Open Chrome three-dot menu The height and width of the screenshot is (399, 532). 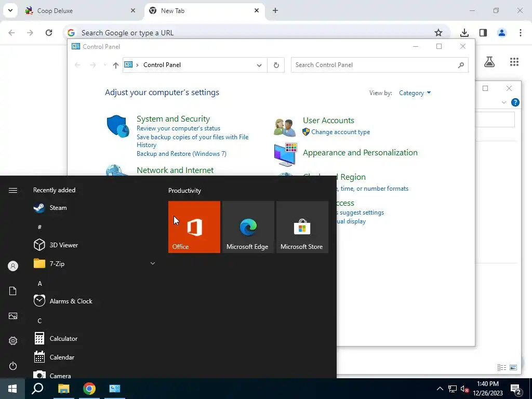tap(520, 33)
